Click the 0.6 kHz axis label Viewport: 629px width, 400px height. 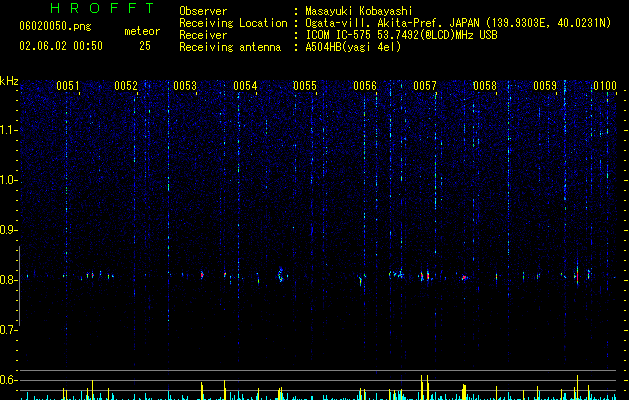point(8,380)
